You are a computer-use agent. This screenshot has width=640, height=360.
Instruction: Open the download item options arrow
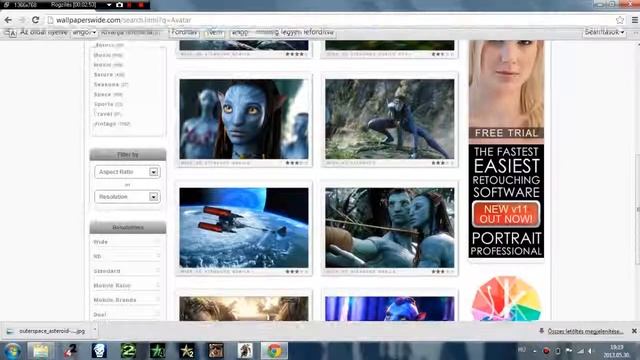pos(94,330)
